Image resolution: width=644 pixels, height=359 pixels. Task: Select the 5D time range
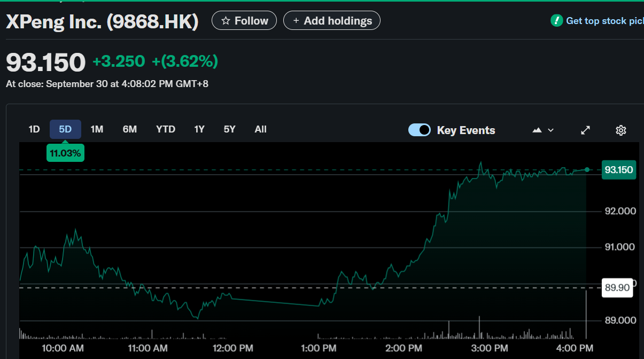click(65, 129)
